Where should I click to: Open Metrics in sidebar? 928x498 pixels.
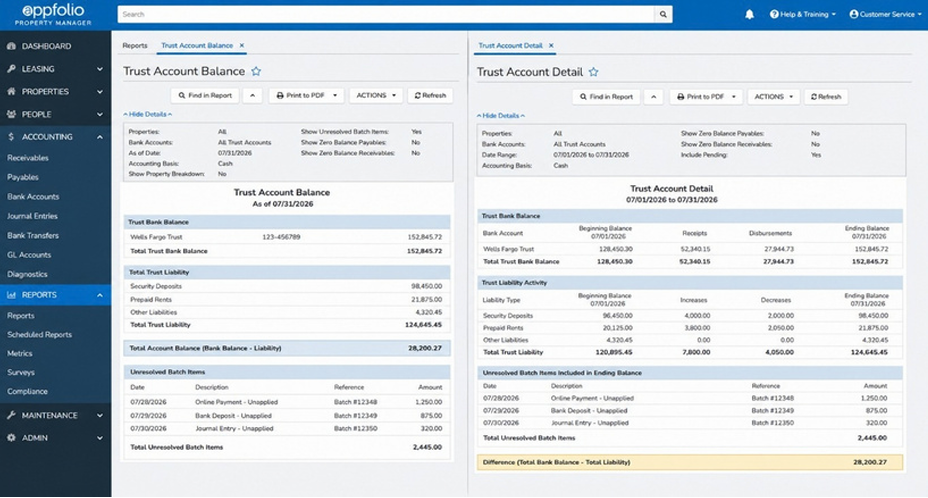tap(20, 354)
